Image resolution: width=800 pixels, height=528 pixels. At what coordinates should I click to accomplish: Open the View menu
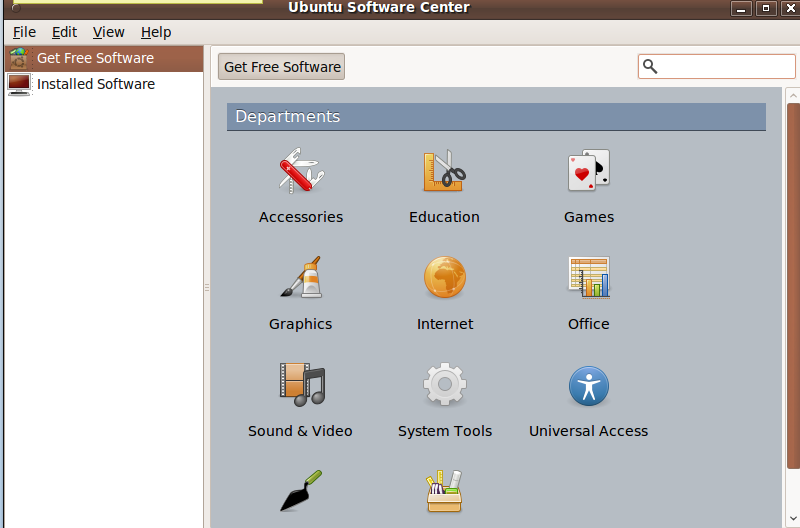pyautogui.click(x=109, y=32)
